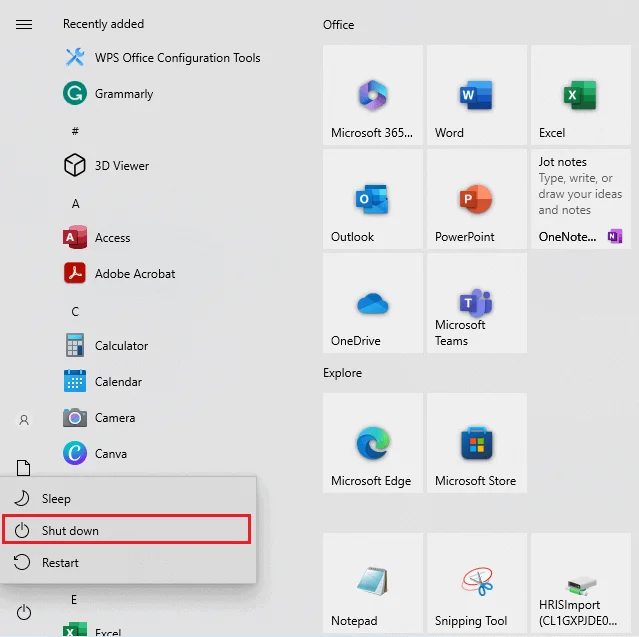Screen dimensions: 639x637
Task: Open Calendar app
Action: tap(103, 381)
